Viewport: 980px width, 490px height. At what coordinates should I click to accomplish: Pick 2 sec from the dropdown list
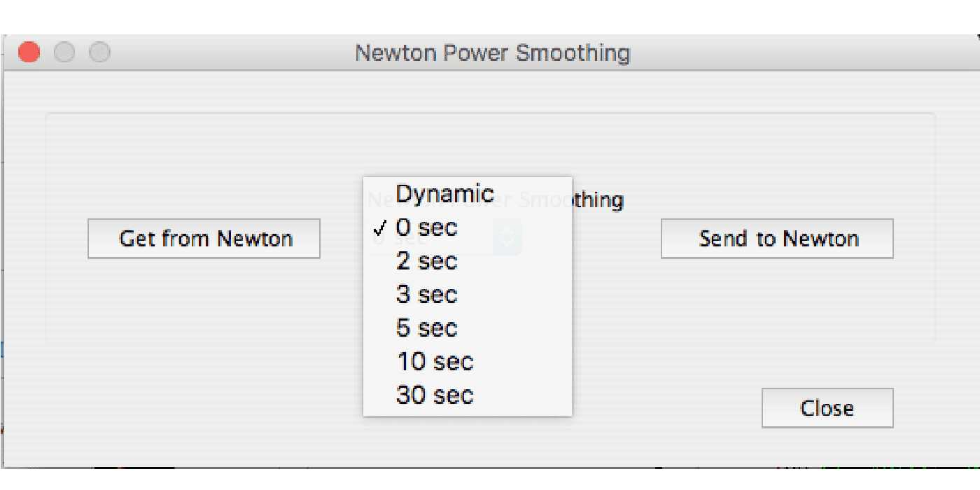[x=426, y=261]
